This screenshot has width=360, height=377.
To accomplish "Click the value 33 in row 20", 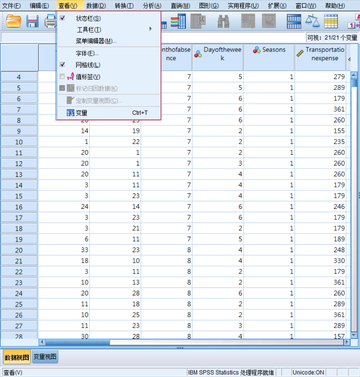I will [85, 250].
